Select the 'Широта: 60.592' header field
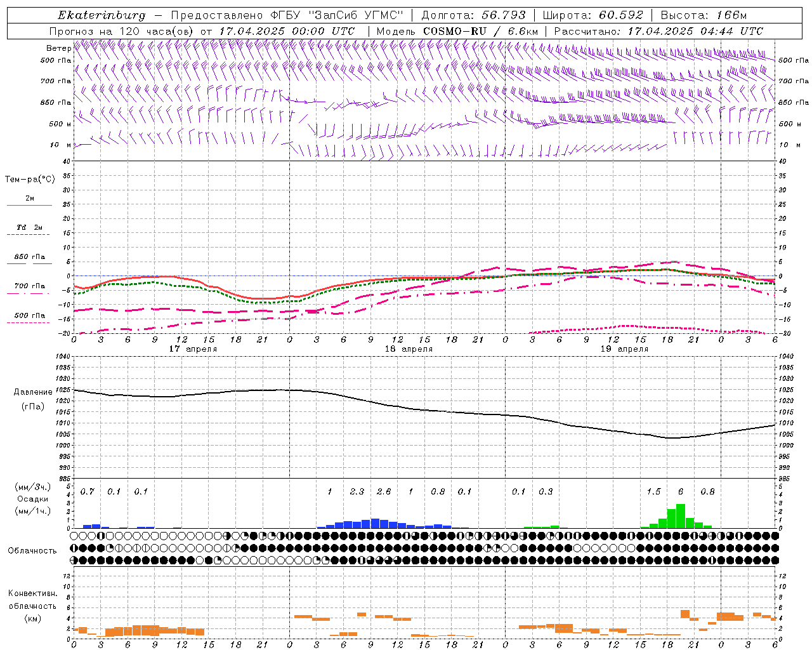This screenshot has width=812, height=650. [593, 15]
